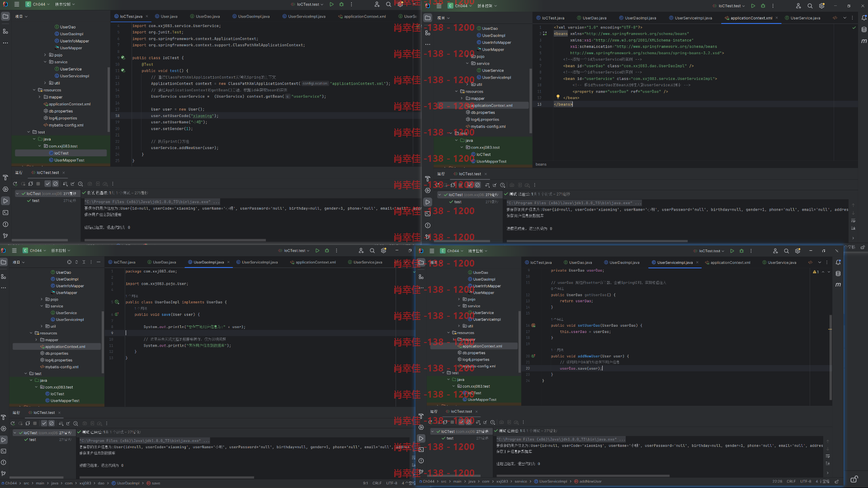This screenshot has width=868, height=488.
Task: Select UserMapperTest in top-right project tree
Action: click(x=488, y=162)
